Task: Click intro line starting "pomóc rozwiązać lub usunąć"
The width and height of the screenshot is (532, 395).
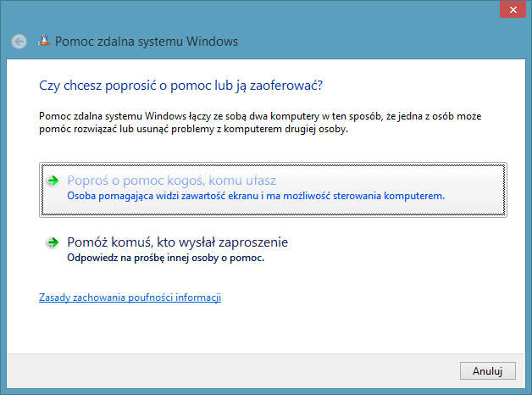Action: click(x=194, y=131)
